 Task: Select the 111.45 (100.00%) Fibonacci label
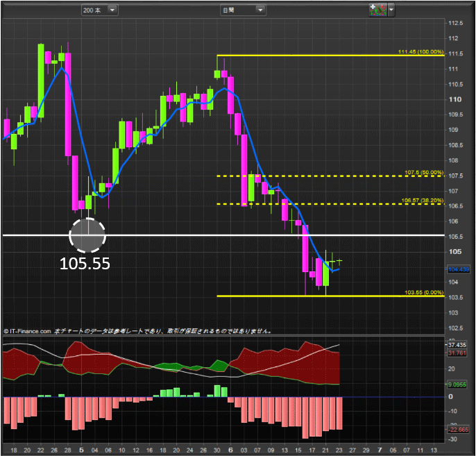click(420, 51)
